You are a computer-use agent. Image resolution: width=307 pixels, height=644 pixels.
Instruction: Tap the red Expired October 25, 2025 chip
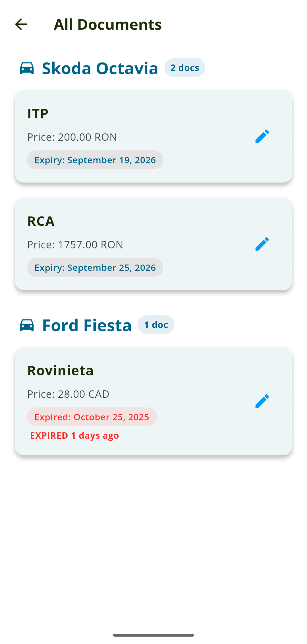point(92,417)
